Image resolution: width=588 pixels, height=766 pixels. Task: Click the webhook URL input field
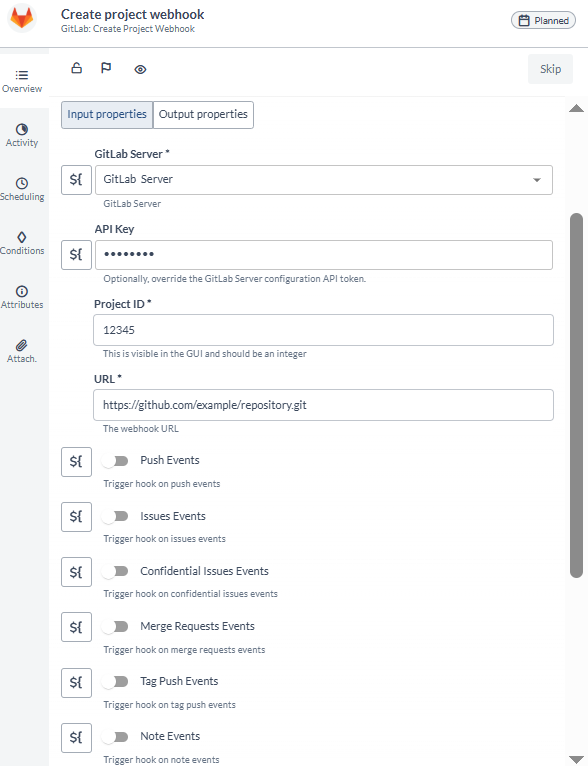[x=323, y=405]
